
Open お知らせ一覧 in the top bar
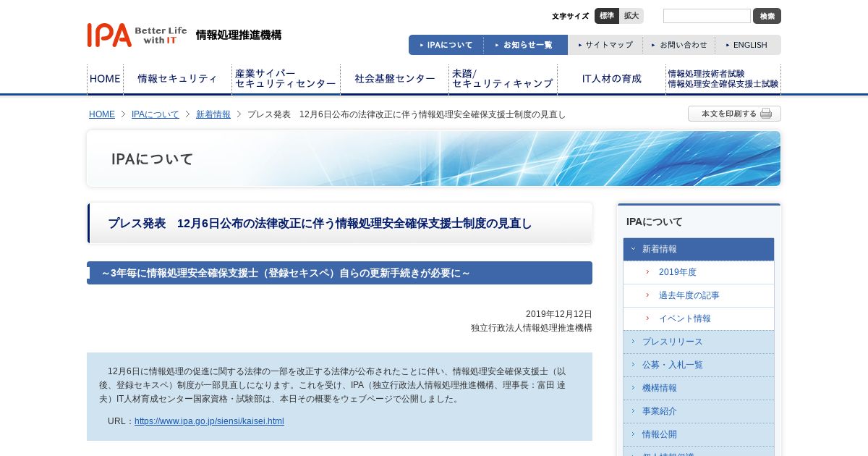pos(526,45)
